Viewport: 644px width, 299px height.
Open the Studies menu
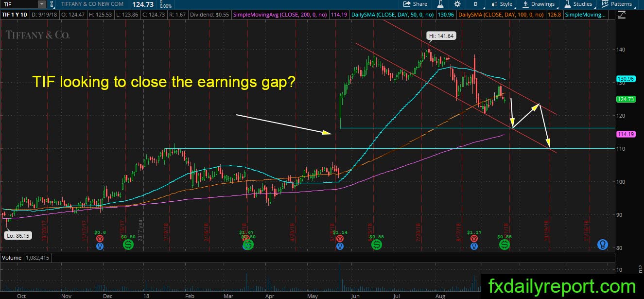pyautogui.click(x=578, y=4)
